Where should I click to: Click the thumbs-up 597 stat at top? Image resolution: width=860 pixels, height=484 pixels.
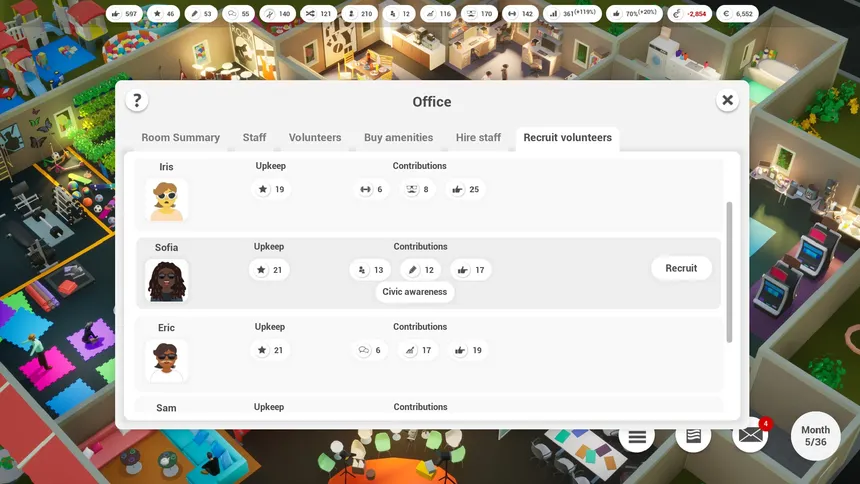[x=125, y=14]
